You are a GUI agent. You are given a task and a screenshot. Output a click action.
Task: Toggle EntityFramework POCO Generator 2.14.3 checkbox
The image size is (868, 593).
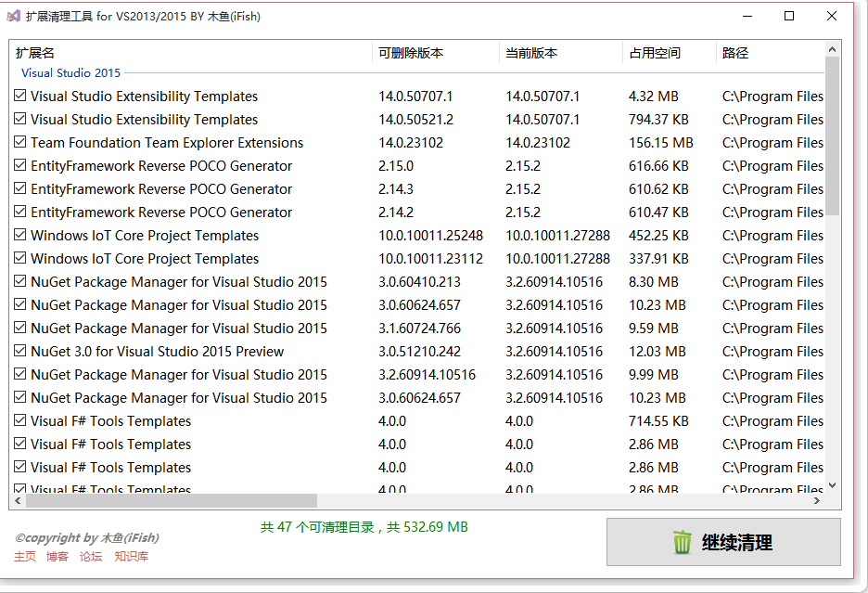click(x=19, y=188)
